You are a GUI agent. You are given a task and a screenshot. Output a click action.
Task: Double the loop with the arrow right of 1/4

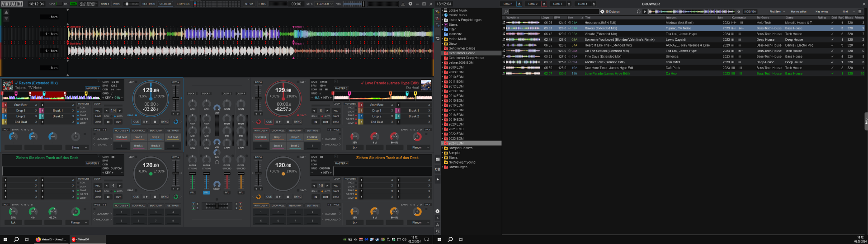point(120,110)
